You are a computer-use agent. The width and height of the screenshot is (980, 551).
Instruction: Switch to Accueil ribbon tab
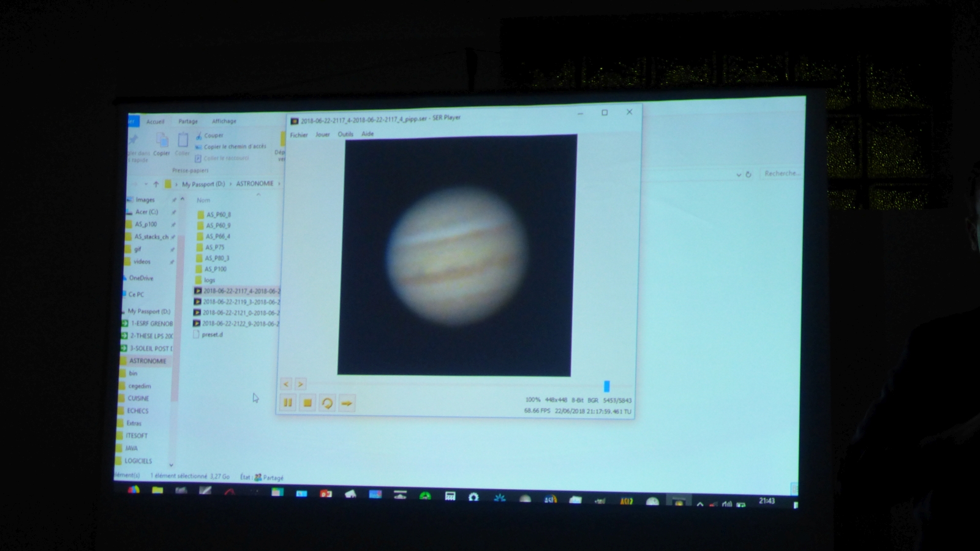pyautogui.click(x=155, y=121)
